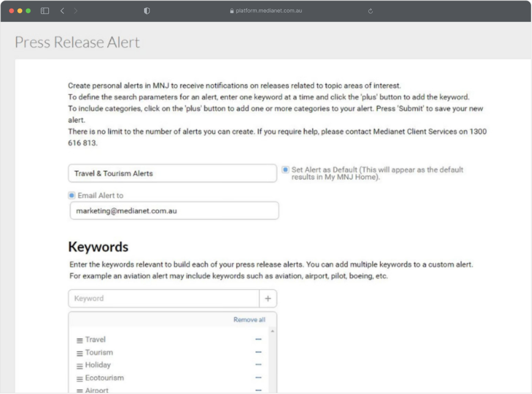The image size is (532, 394).
Task: Click the email address input field
Action: (x=174, y=211)
